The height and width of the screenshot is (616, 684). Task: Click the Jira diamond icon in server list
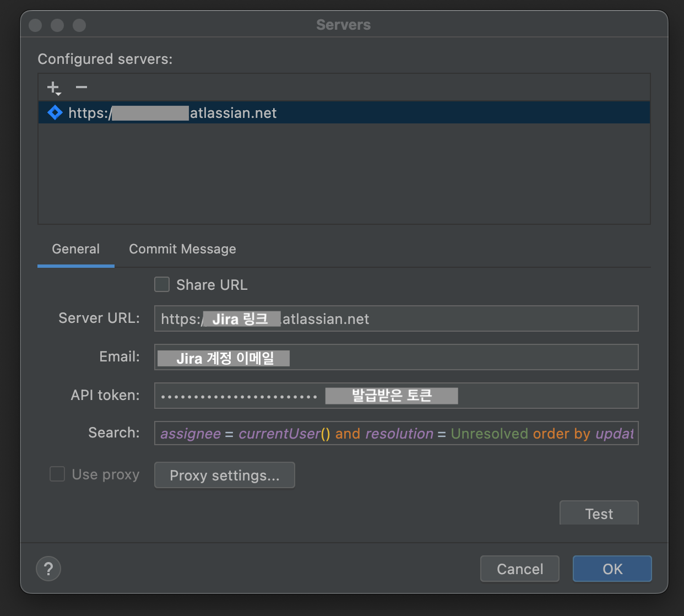pos(55,112)
